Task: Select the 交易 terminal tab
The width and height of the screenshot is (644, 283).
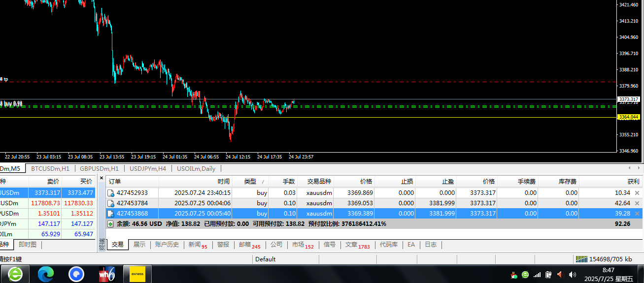Action: 118,245
